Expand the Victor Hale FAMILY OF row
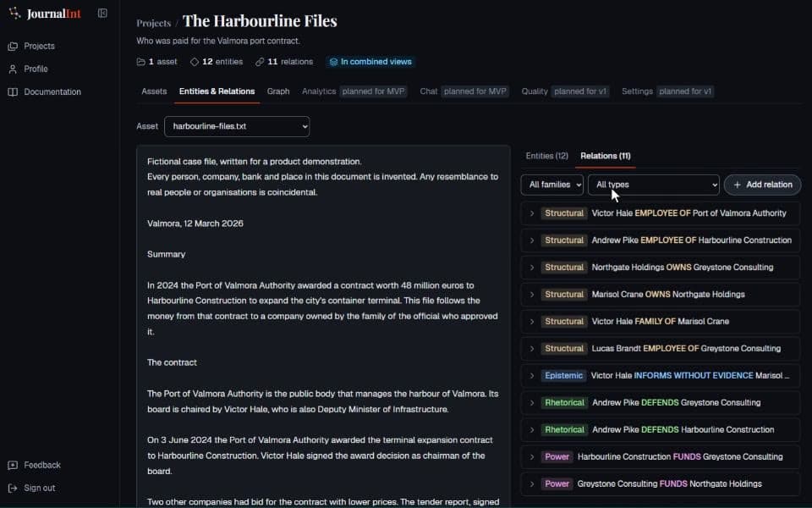The width and height of the screenshot is (812, 508). tap(532, 322)
